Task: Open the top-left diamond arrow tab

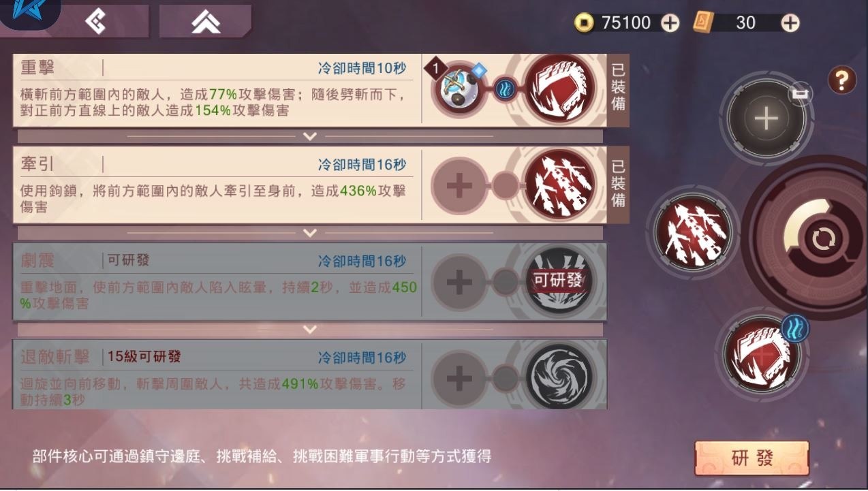Action: pyautogui.click(x=95, y=21)
